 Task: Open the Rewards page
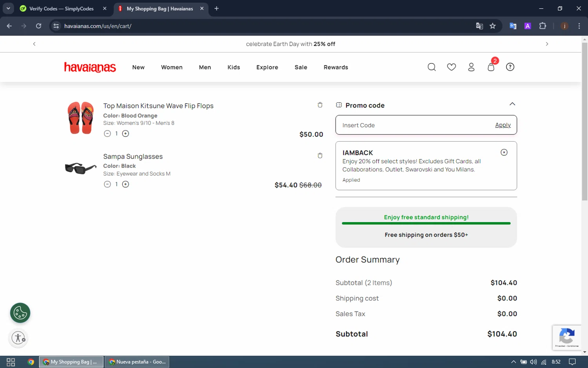coord(336,67)
